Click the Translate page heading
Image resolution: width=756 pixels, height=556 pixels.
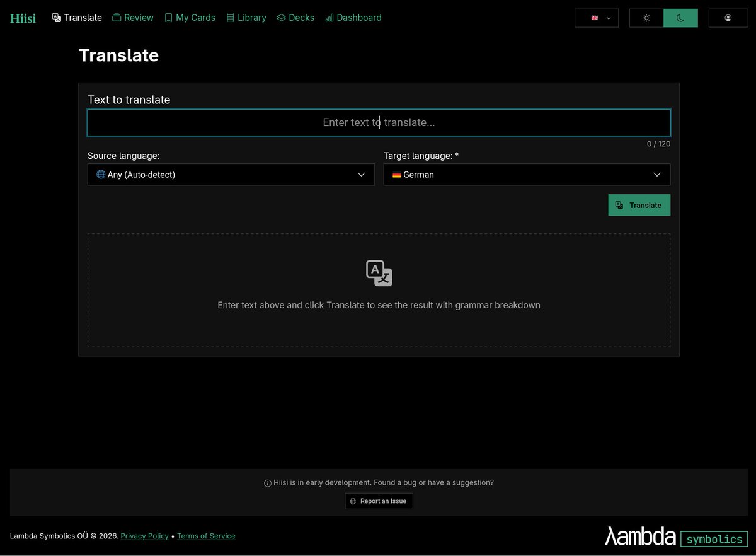118,55
